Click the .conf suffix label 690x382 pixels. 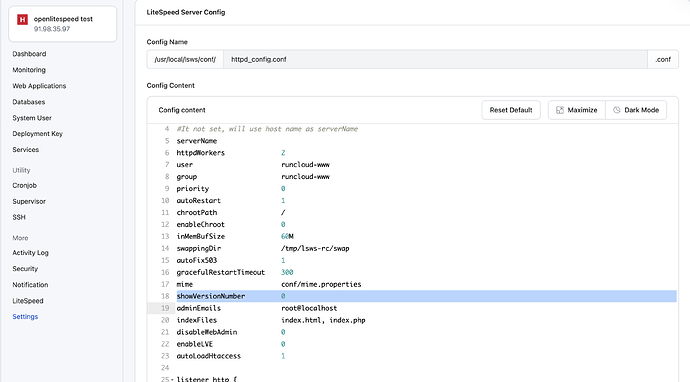[x=663, y=59]
